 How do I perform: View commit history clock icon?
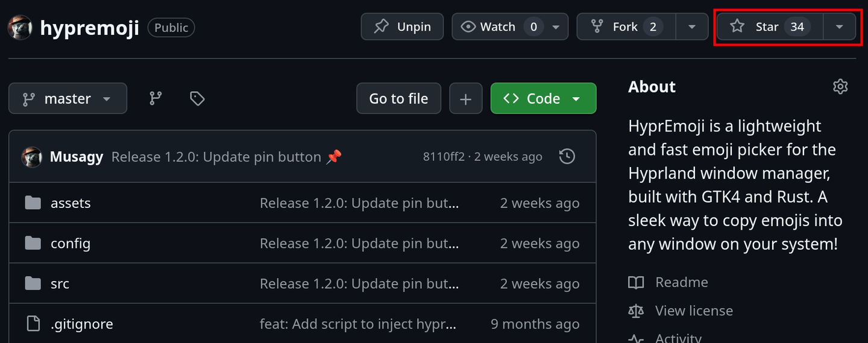567,157
